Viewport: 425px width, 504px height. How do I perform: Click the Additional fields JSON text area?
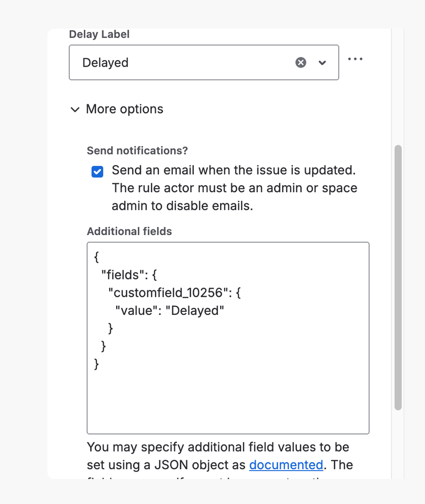(x=228, y=399)
